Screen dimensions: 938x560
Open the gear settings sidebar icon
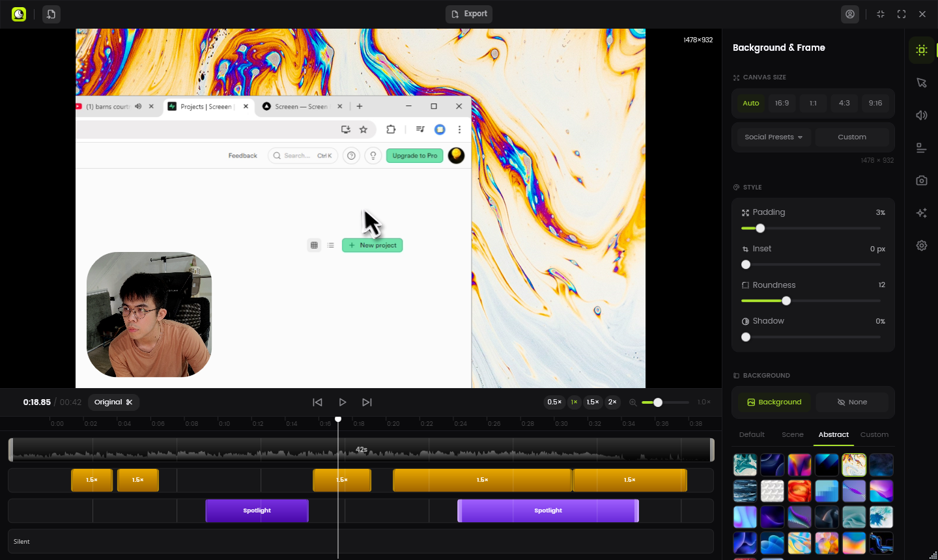pos(921,245)
